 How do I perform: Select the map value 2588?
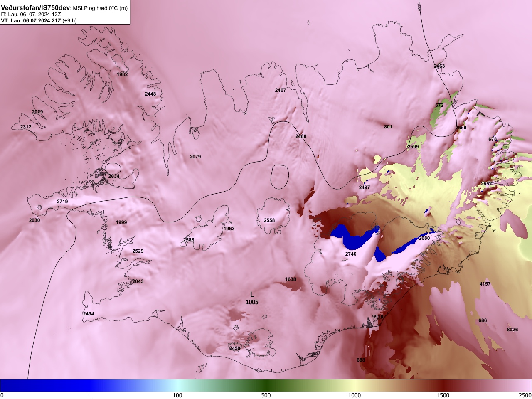[x=189, y=240]
